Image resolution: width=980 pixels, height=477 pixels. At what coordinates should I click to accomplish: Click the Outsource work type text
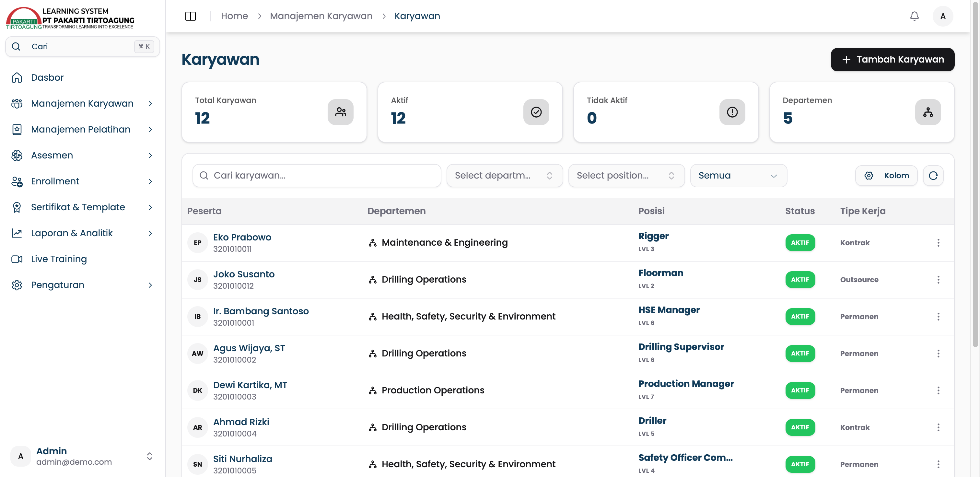pyautogui.click(x=859, y=280)
